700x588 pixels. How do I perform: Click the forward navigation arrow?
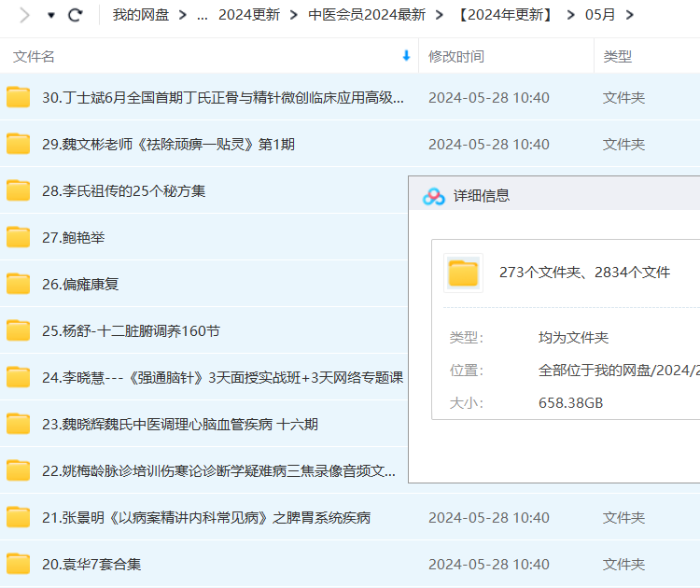click(x=24, y=15)
